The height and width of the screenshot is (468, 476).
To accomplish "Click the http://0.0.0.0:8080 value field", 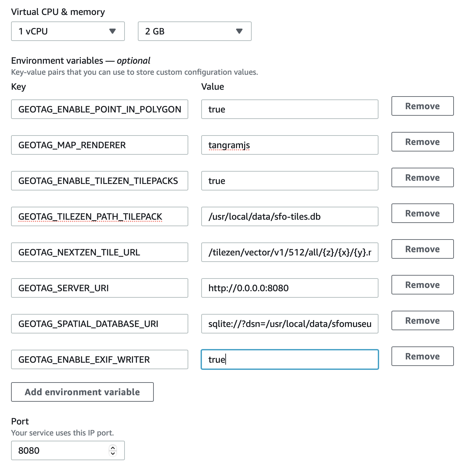I will tap(290, 288).
